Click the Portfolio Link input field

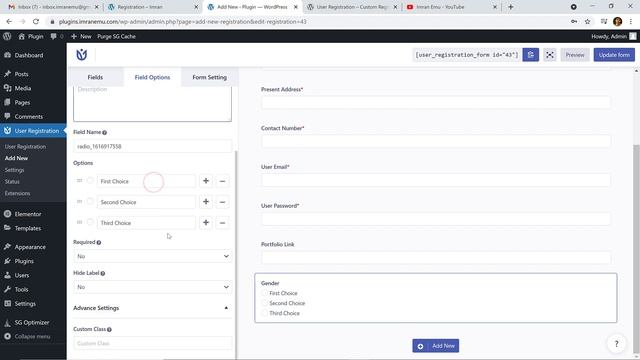click(x=436, y=258)
